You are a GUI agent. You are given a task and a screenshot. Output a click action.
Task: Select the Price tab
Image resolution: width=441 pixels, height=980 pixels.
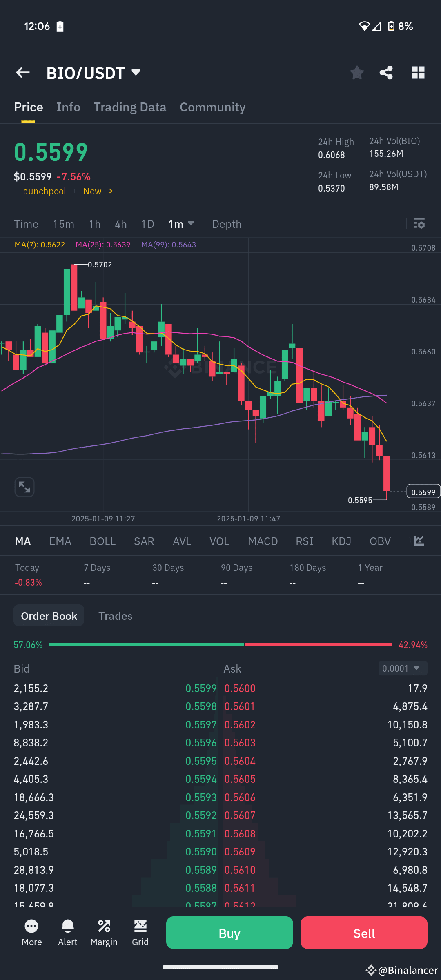point(29,107)
